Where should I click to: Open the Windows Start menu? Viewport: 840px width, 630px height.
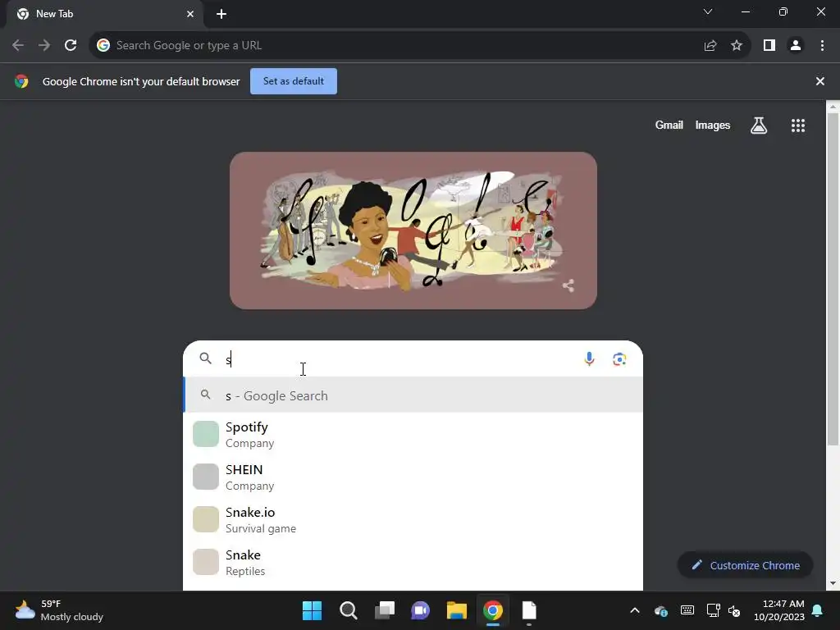[x=312, y=610]
